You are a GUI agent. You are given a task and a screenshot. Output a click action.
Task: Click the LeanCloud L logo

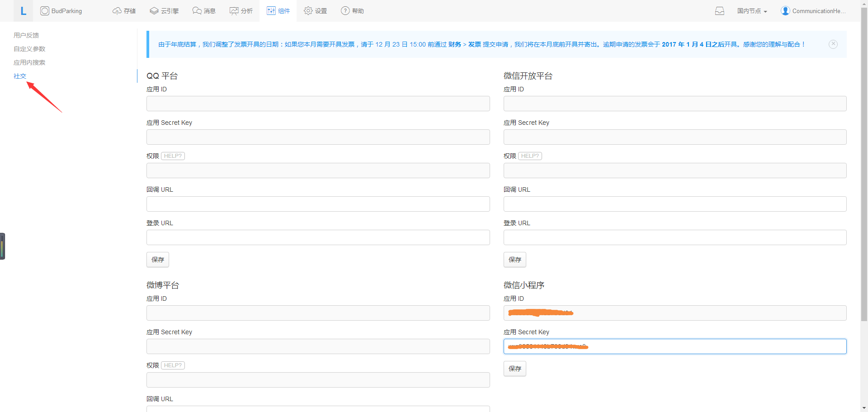pyautogui.click(x=23, y=11)
